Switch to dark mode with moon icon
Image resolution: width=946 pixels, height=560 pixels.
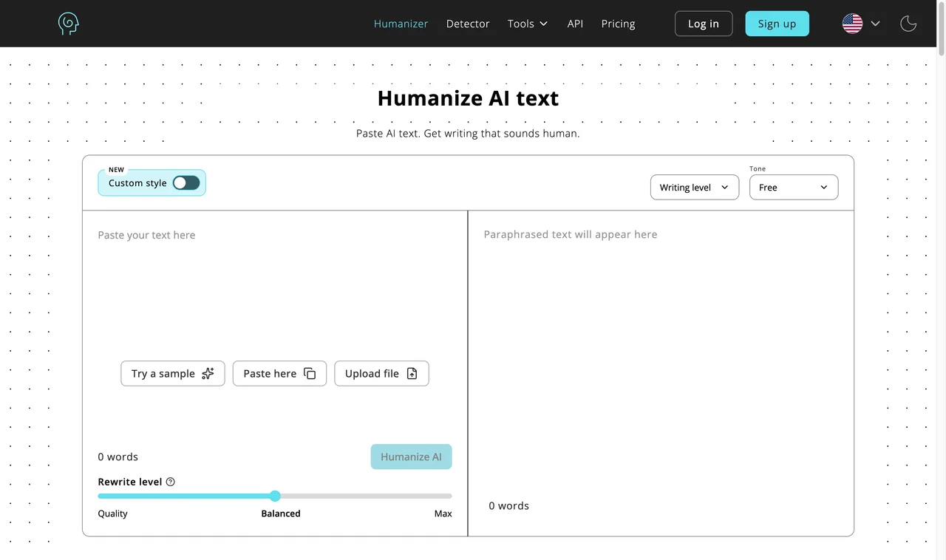pyautogui.click(x=908, y=24)
